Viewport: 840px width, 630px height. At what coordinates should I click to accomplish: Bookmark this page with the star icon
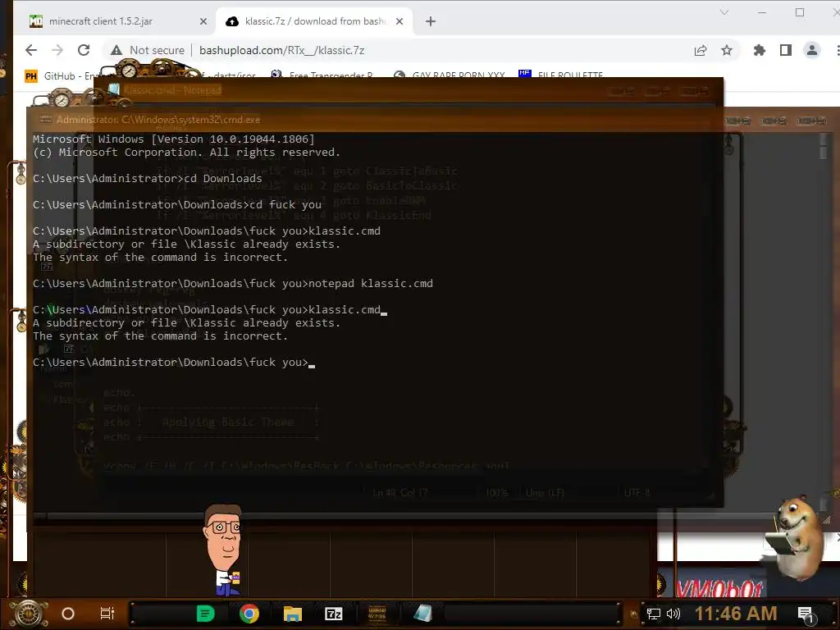[x=727, y=50]
